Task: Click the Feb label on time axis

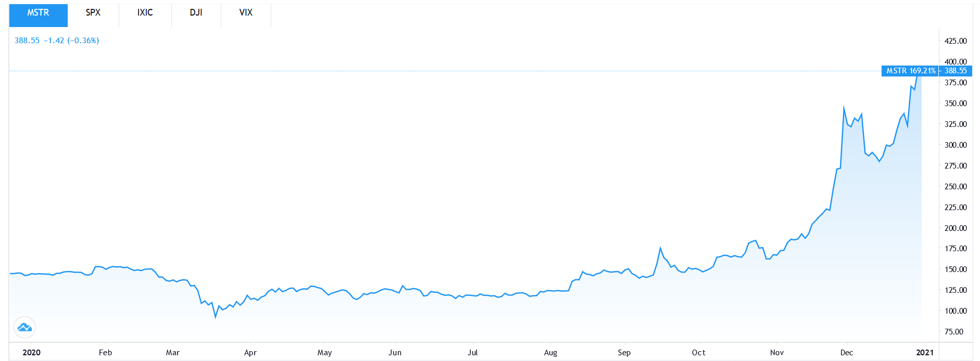Action: pos(105,353)
